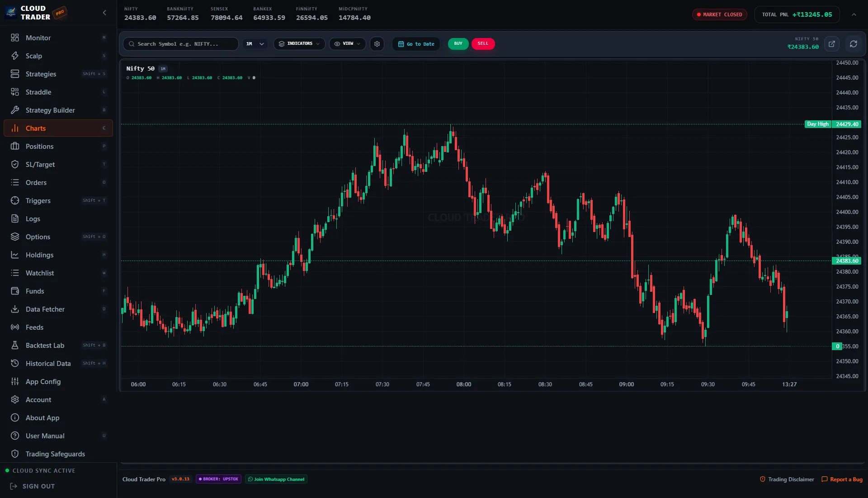Screen dimensions: 868x498
Task: Click the App Config sliders icon
Action: (15, 381)
